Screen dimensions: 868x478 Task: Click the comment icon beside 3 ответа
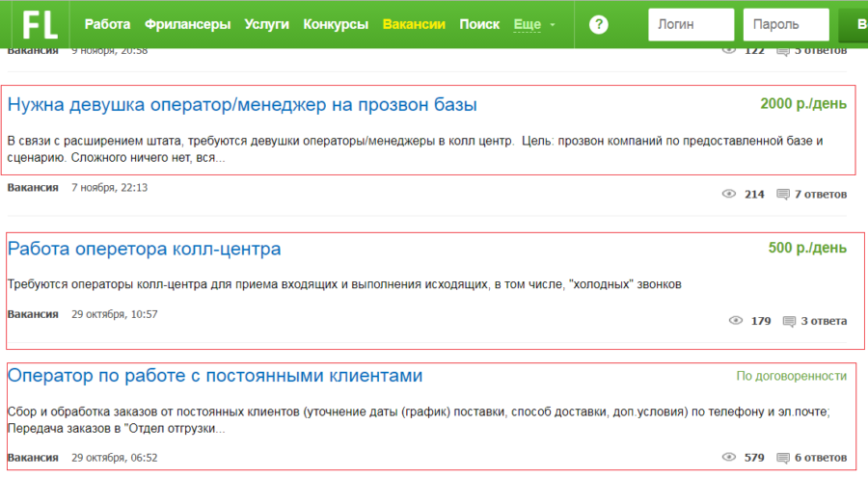789,321
